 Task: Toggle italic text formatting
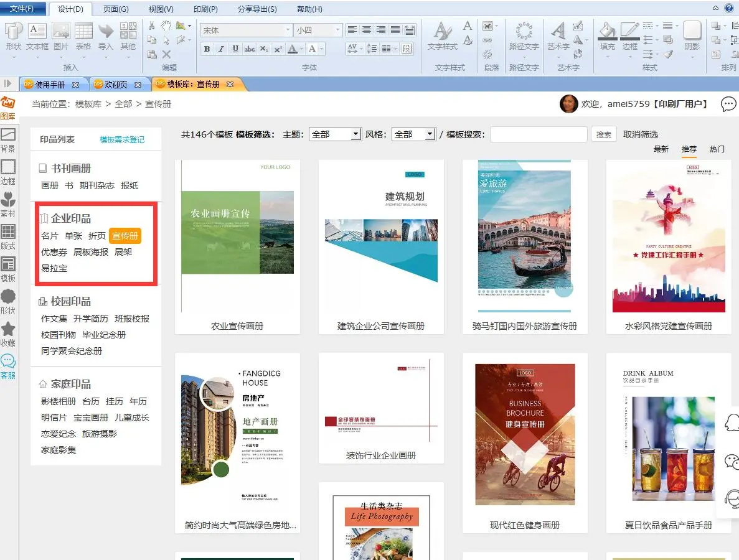(x=221, y=49)
